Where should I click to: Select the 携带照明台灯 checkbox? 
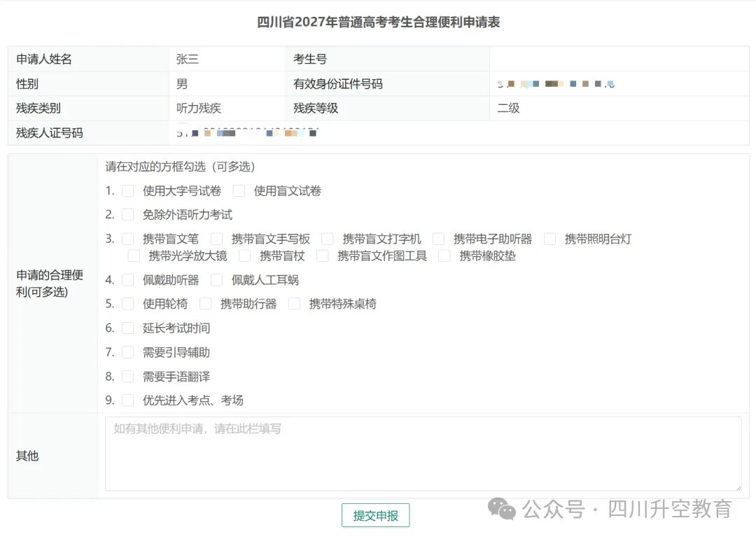pos(549,239)
